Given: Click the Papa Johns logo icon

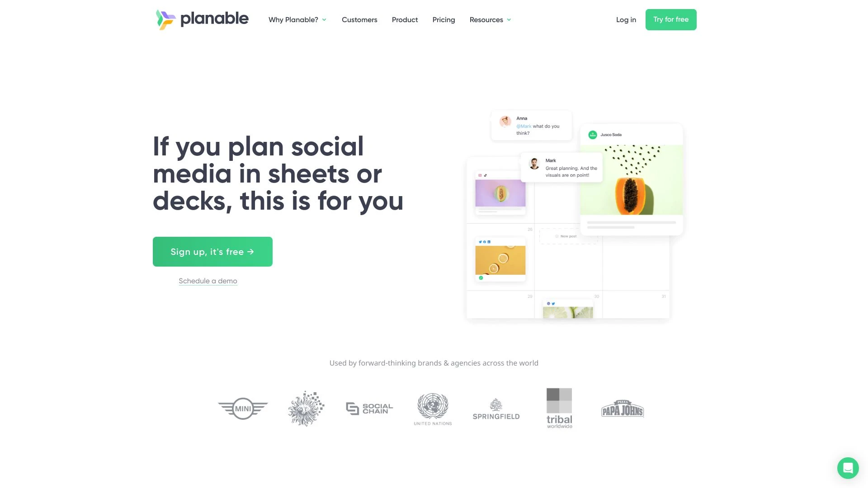Looking at the screenshot, I should (x=623, y=408).
